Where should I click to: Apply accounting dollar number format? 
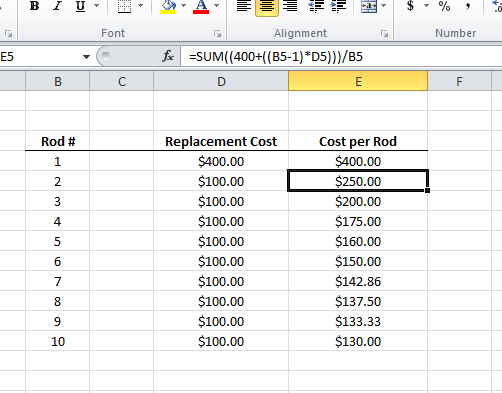(x=410, y=6)
